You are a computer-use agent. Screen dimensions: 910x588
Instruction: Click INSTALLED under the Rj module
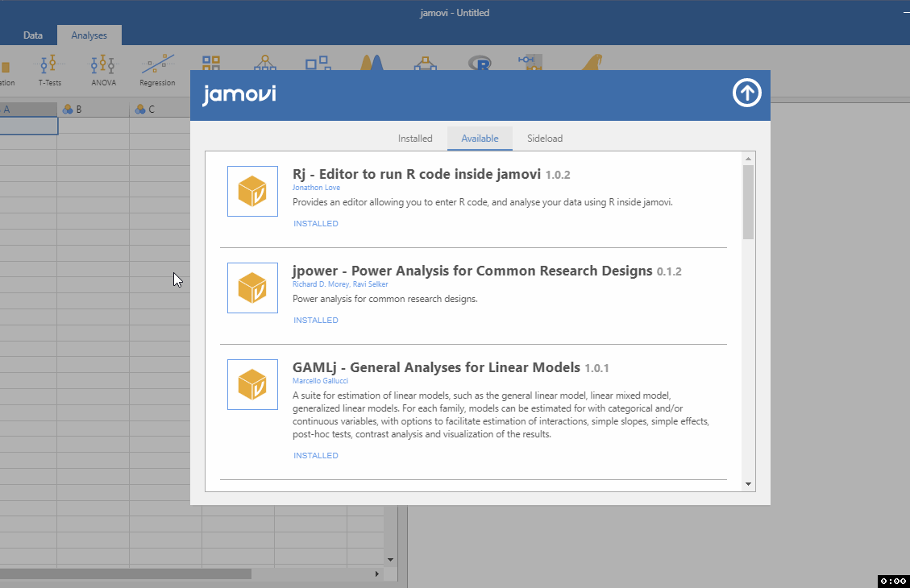pos(316,224)
